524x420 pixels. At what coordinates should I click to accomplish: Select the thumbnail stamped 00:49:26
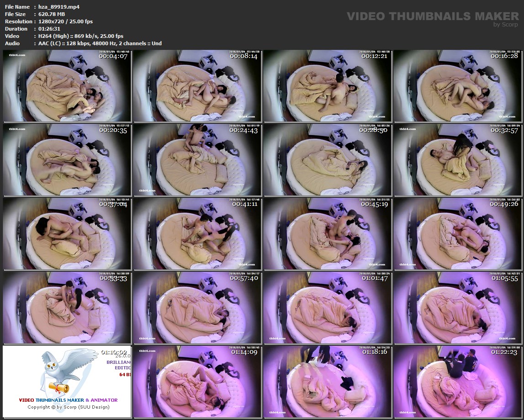457,234
